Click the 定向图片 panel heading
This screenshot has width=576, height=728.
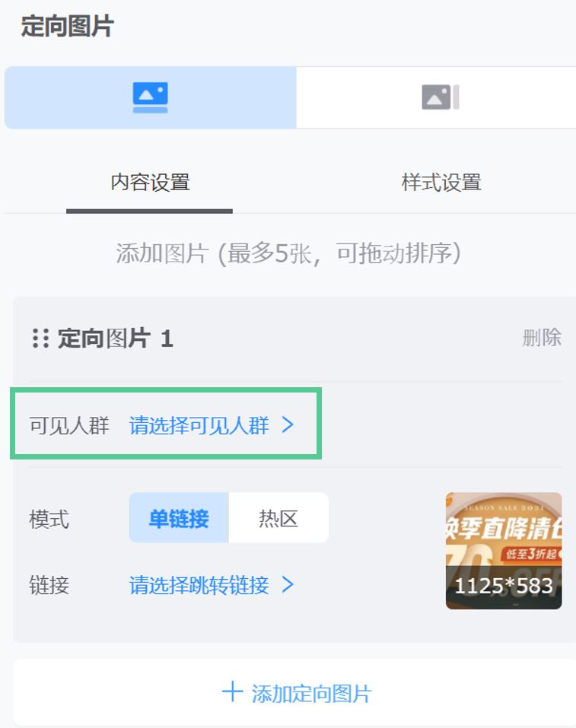[x=68, y=26]
